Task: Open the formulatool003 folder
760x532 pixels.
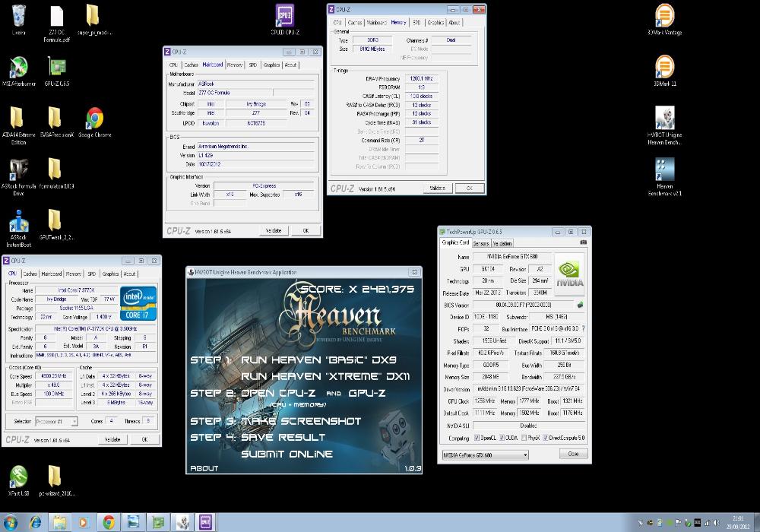Action: pos(57,173)
